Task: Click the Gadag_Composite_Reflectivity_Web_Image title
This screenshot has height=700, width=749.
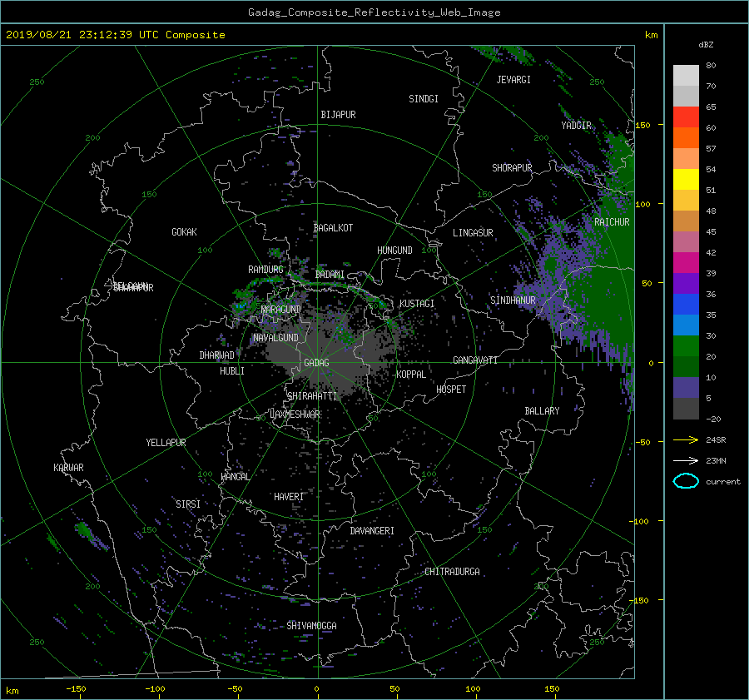Action: (374, 12)
